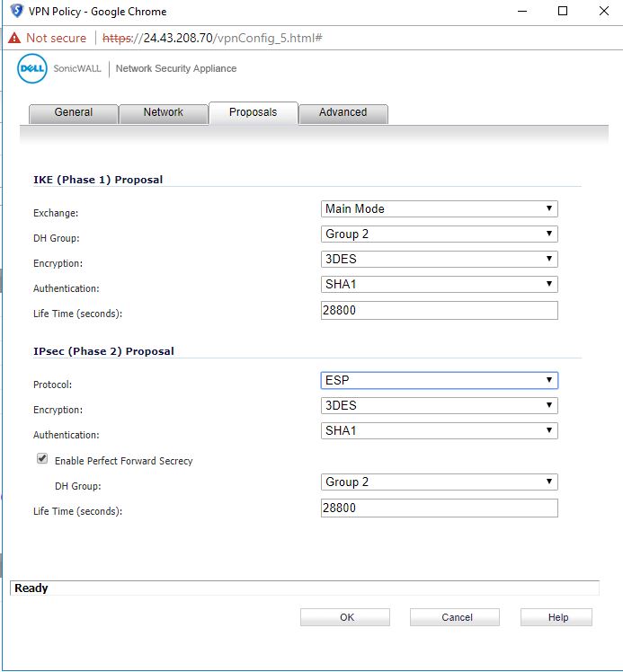Expand the PFS DH Group dropdown
This screenshot has width=623, height=672.
click(439, 482)
